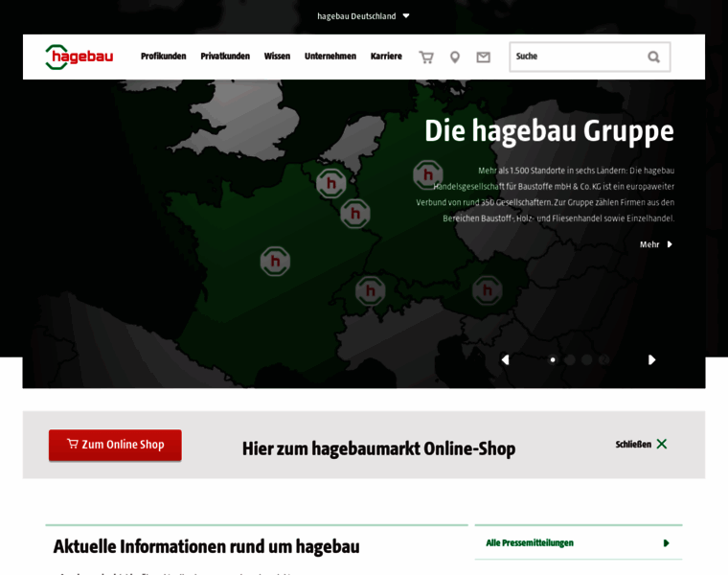
Task: Select the hagebau map marker over Luxembourg
Action: pyautogui.click(x=355, y=214)
